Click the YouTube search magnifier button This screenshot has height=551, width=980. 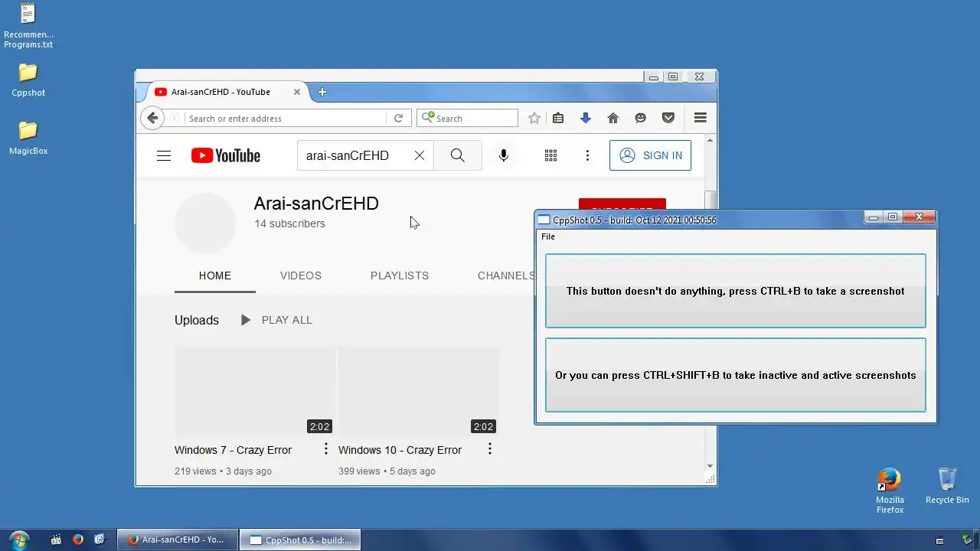coord(458,155)
